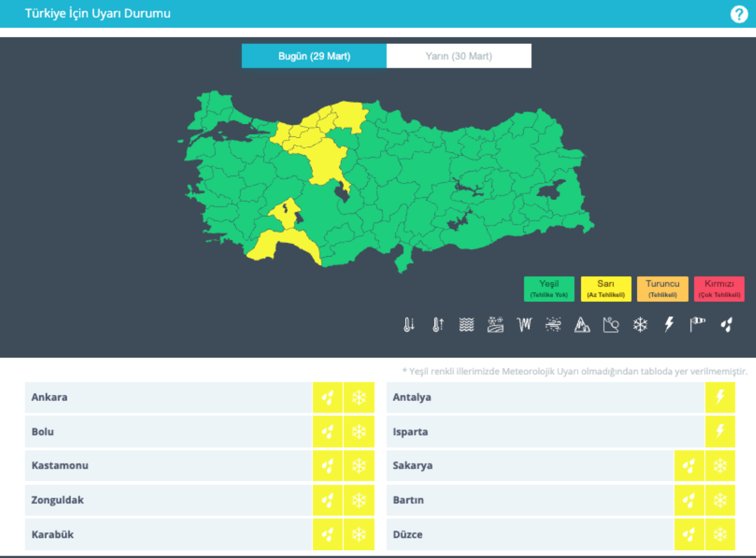The height and width of the screenshot is (558, 756).
Task: Click the red Kırmızı legend swatch
Action: coord(719,289)
